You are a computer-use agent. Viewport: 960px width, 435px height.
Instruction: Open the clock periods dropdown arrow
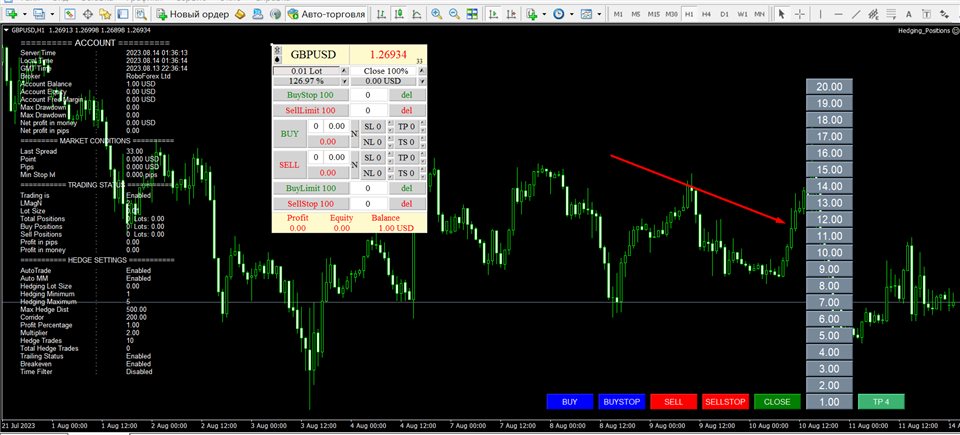click(x=571, y=13)
